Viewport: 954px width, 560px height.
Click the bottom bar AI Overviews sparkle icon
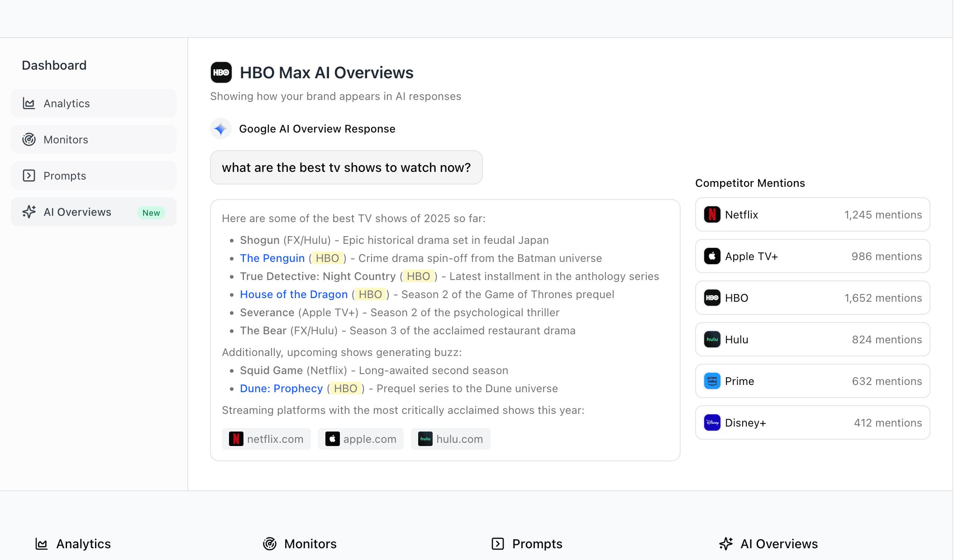[x=726, y=544]
